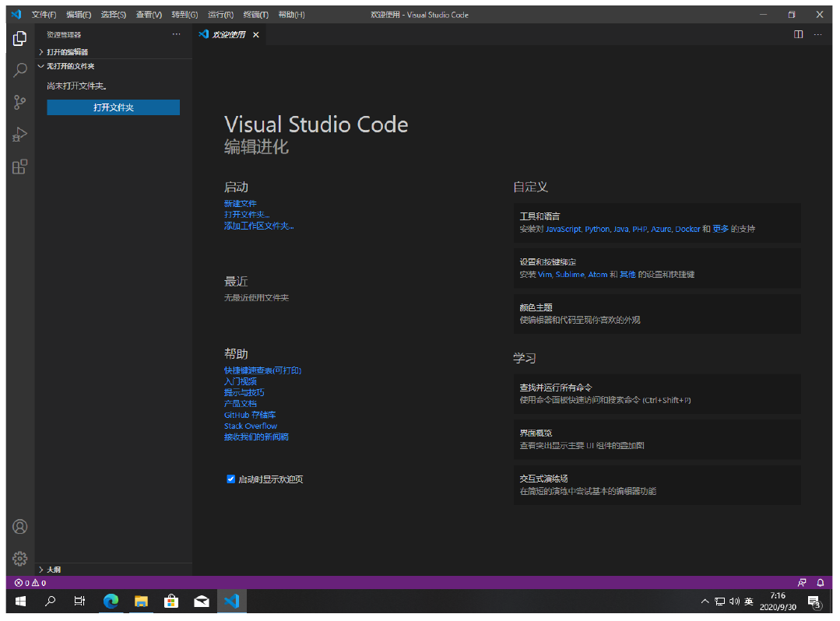Open the 终端(T) menu

[x=255, y=15]
